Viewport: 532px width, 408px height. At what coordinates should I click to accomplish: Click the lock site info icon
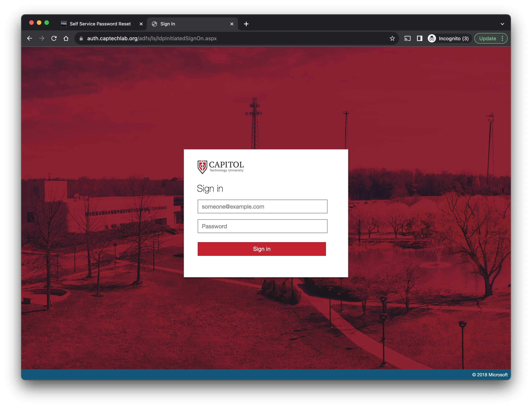coord(81,38)
